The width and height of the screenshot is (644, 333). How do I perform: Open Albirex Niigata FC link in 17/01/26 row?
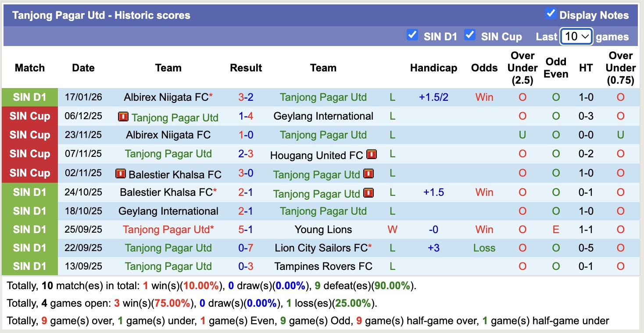point(166,97)
